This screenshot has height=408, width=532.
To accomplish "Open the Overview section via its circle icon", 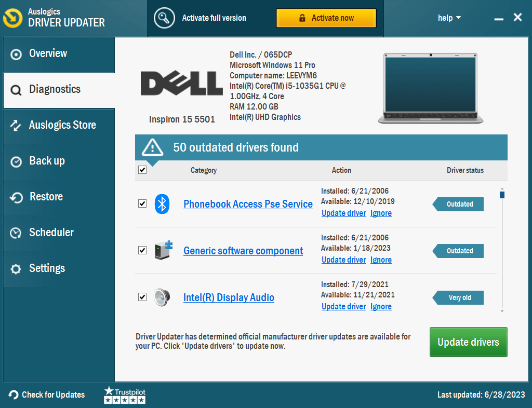I will click(16, 53).
